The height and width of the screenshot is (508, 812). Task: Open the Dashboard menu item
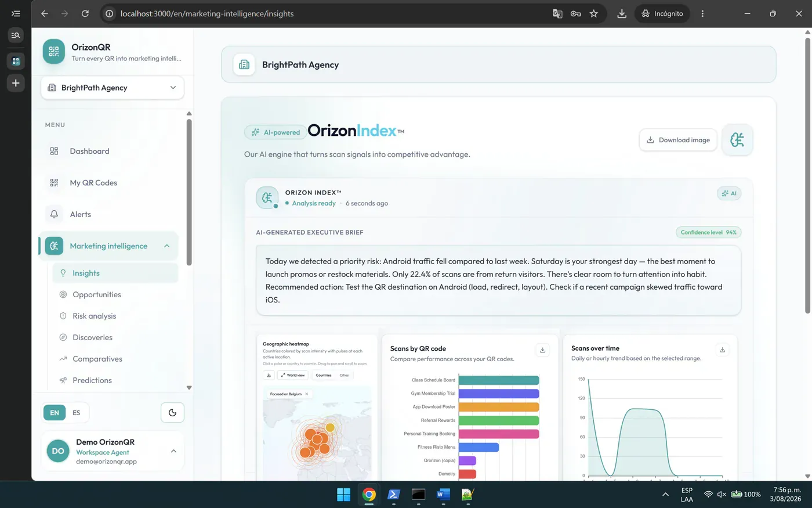[x=108, y=151]
